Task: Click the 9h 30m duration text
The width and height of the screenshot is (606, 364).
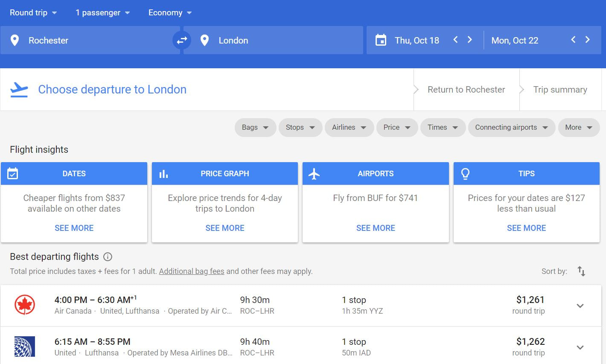Action: click(255, 300)
